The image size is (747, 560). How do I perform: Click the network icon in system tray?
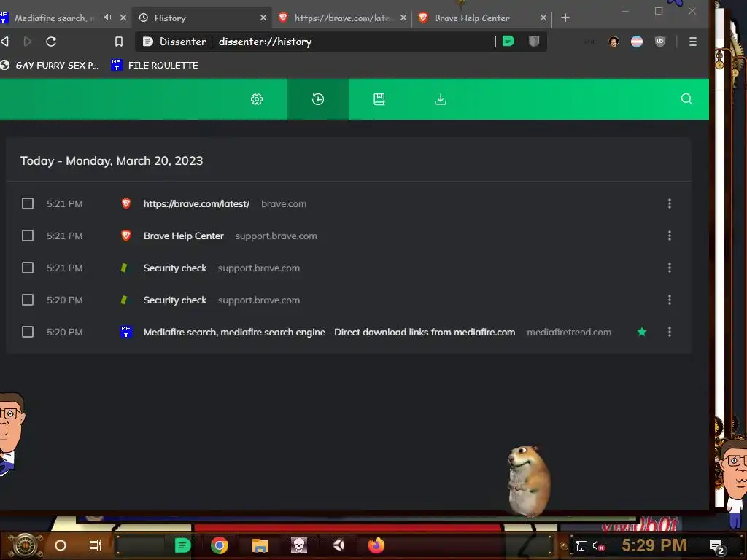click(x=581, y=545)
